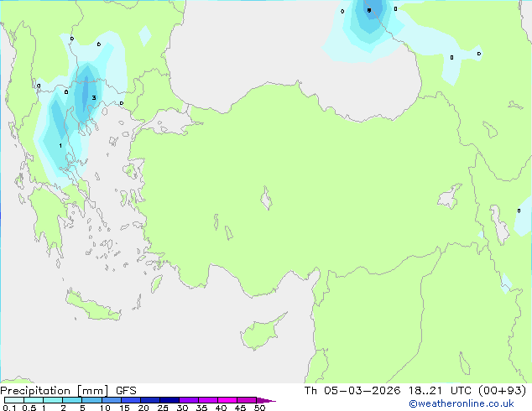The height and width of the screenshot is (411, 532).
Task: Click the '50' legend scale number
Action: 259,408
